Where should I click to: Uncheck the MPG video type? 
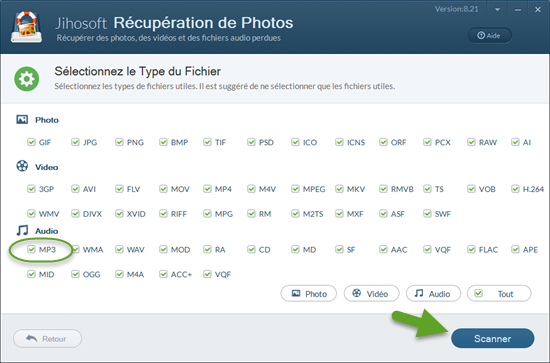(207, 213)
